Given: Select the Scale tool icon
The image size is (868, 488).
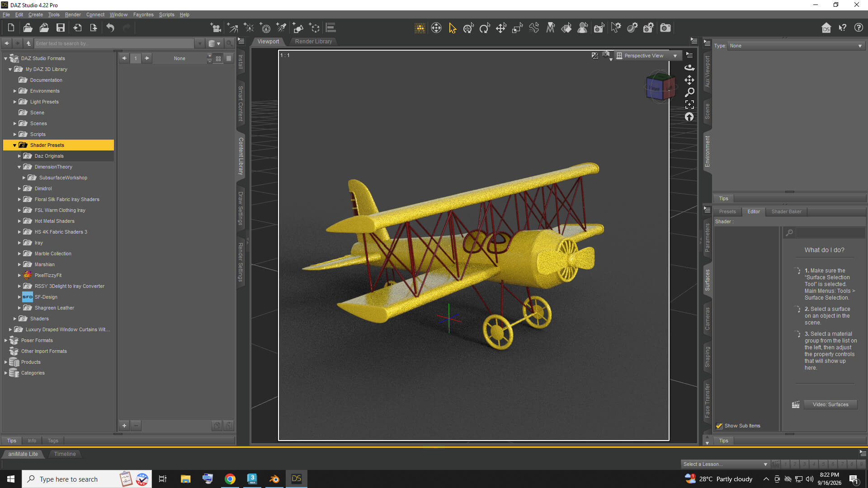Looking at the screenshot, I should coord(517,28).
